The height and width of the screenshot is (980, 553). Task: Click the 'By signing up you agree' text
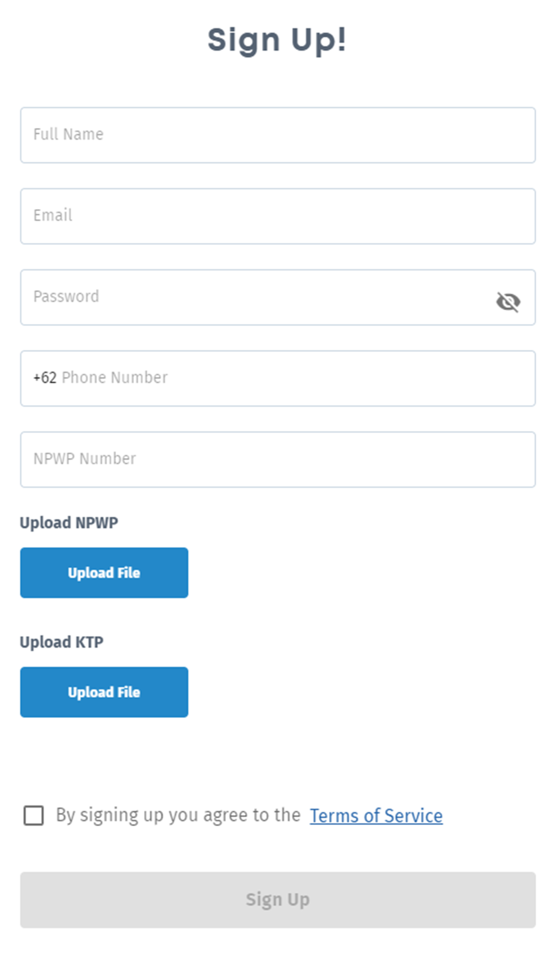tap(178, 815)
